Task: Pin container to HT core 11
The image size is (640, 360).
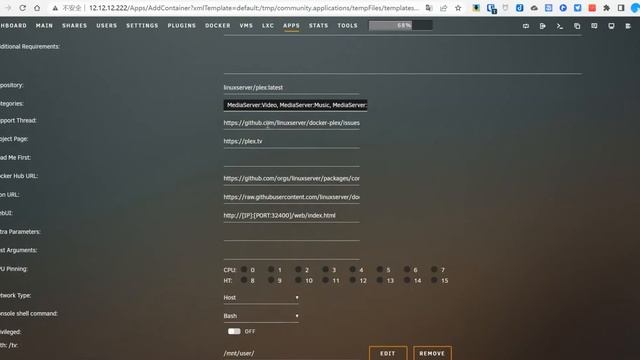Action: tap(325, 280)
